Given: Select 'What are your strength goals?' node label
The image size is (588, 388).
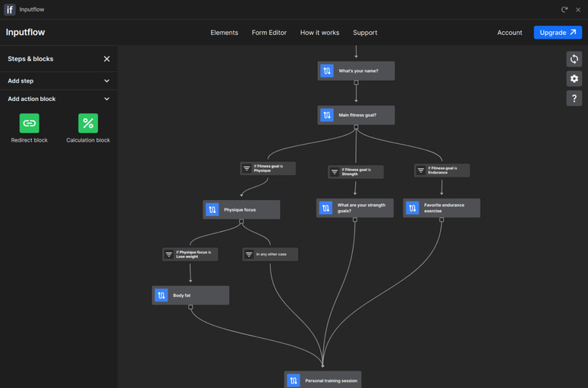Looking at the screenshot, I should coord(361,208).
